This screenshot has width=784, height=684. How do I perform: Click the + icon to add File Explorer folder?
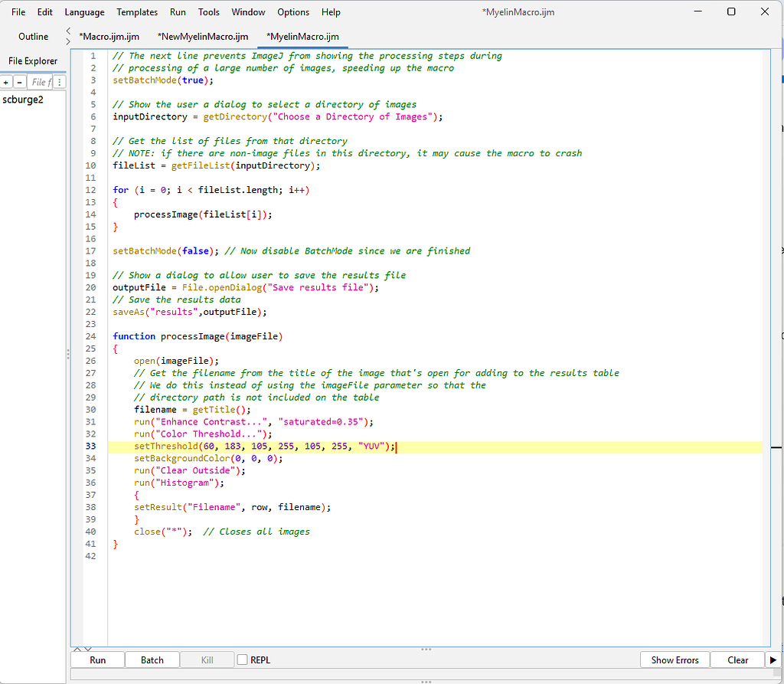click(6, 82)
